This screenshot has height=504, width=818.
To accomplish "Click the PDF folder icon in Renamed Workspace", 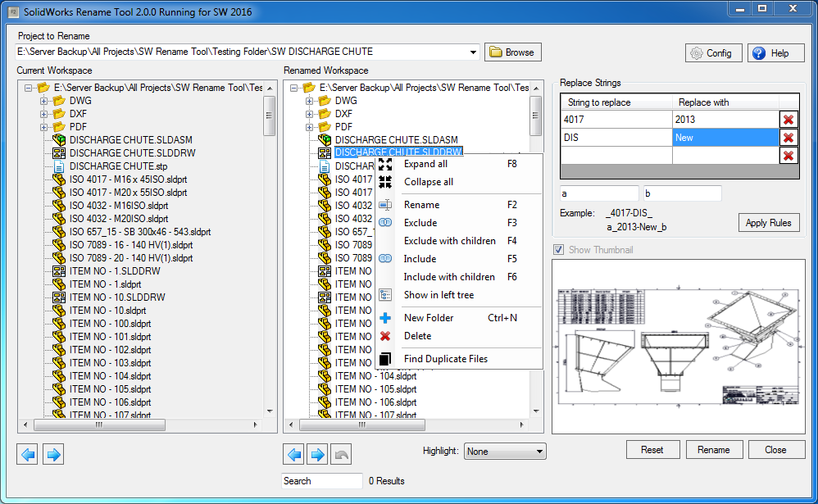I will tap(325, 127).
